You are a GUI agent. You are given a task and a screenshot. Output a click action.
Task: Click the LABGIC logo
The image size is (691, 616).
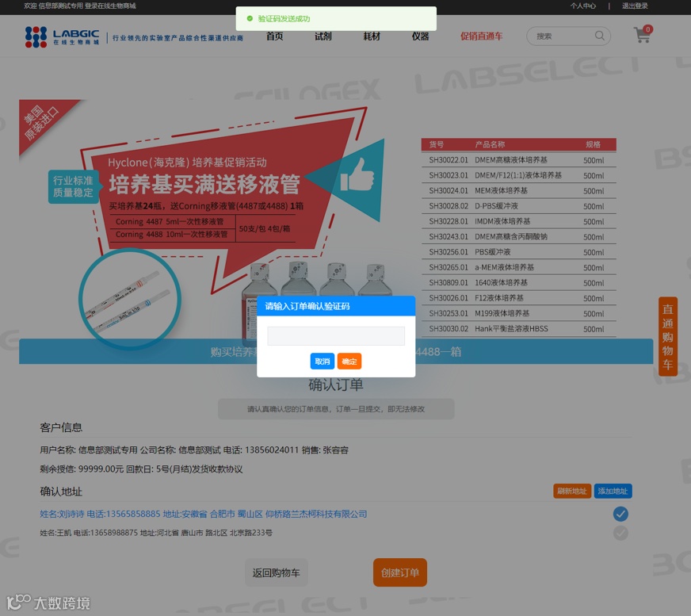pos(62,36)
